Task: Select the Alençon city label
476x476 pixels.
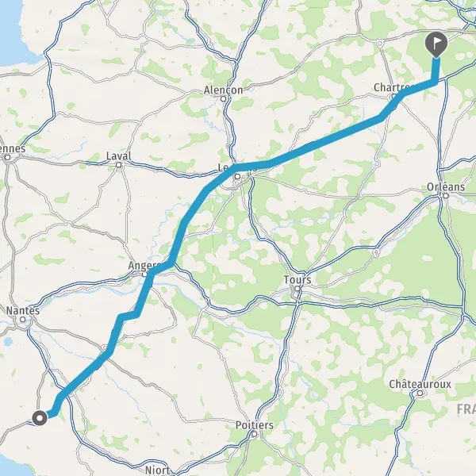Action: point(223,90)
